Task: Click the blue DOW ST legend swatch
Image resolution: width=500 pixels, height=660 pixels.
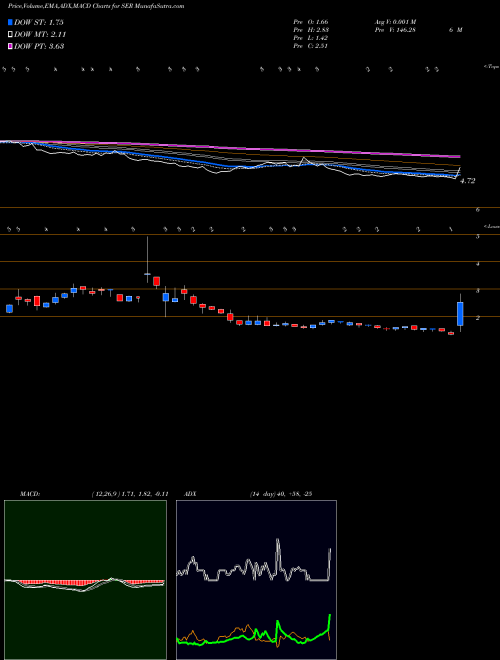Action: click(10, 22)
